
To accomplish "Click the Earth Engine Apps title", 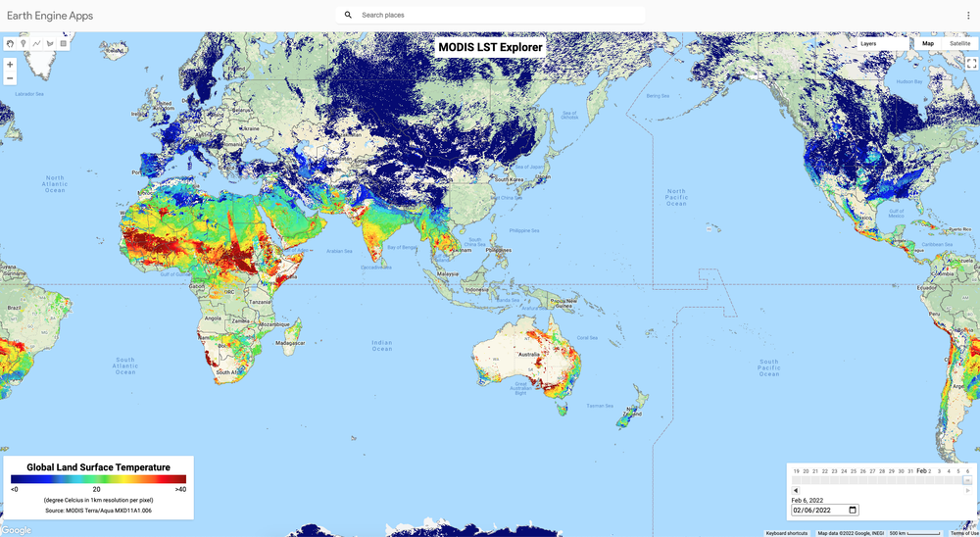I will (50, 16).
